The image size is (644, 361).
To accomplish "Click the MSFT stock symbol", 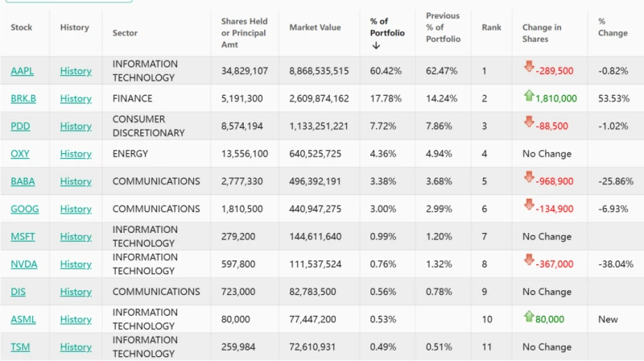I will [x=22, y=237].
